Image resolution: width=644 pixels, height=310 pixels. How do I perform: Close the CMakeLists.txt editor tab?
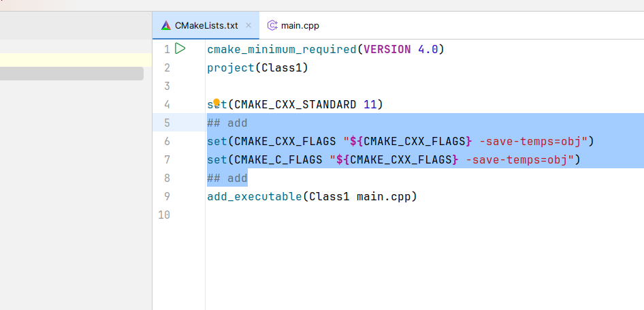[248, 26]
